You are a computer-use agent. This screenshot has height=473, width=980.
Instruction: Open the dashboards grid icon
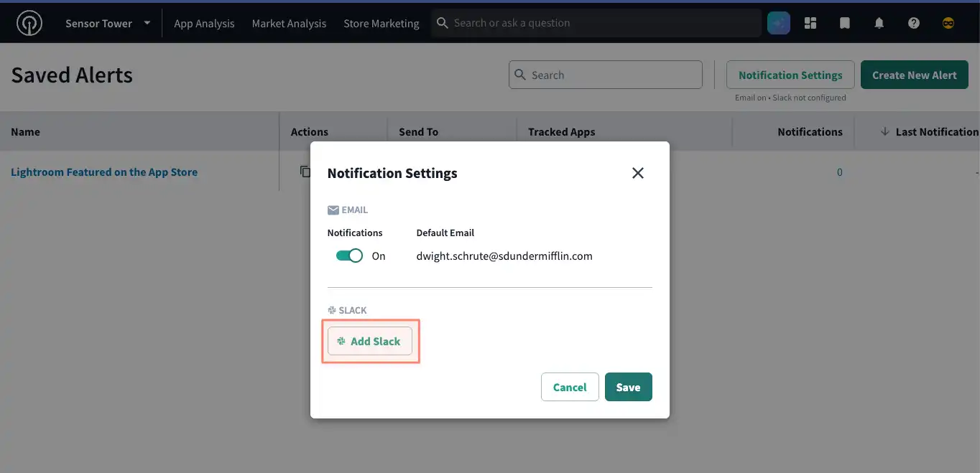(x=810, y=23)
